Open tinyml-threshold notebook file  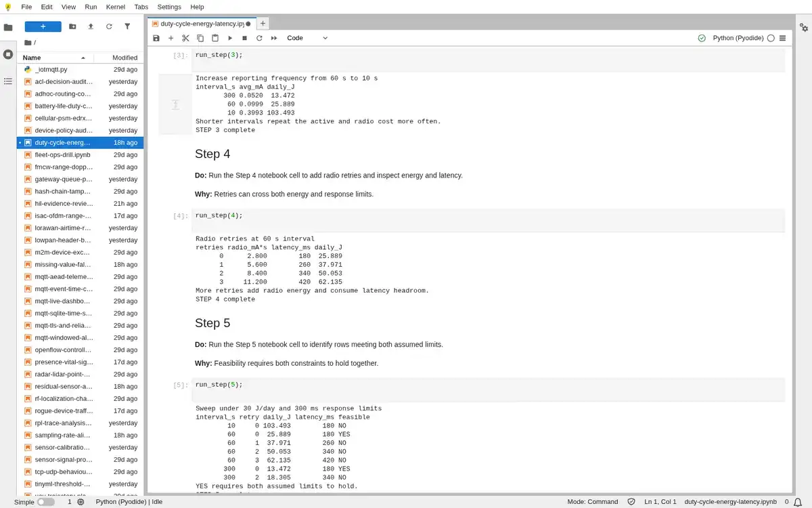pos(80,484)
